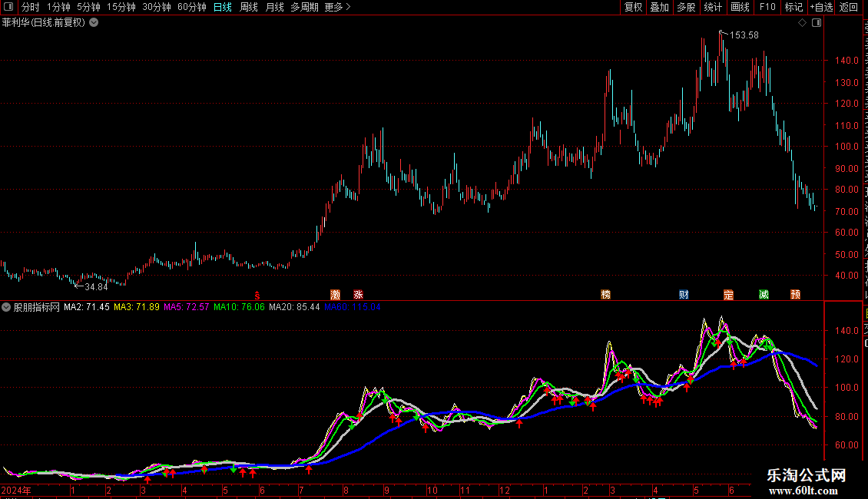Click the MA2: 71.45 value
Screen dimensions: 868x499
click(87, 307)
